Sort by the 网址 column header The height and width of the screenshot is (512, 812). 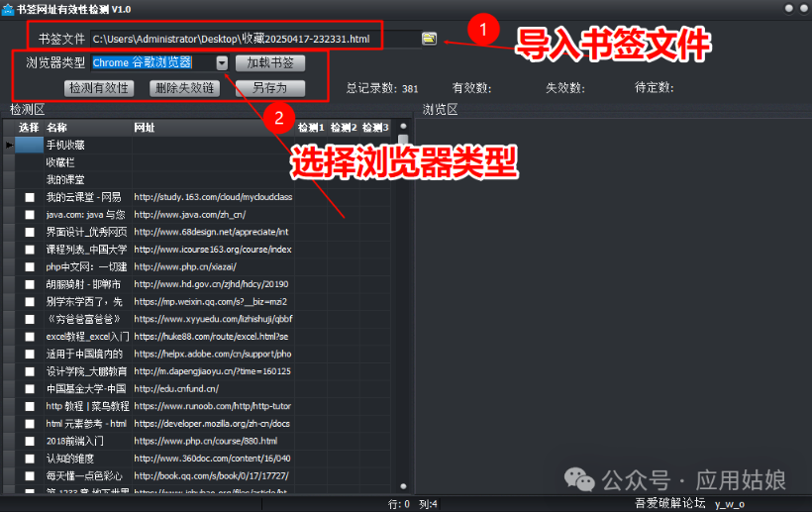[x=213, y=128]
